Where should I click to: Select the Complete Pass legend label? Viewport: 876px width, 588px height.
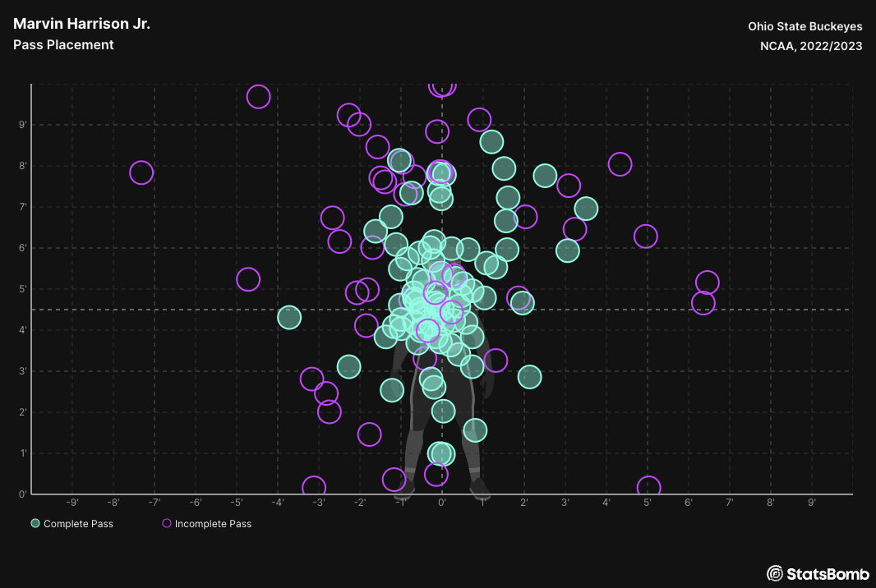pyautogui.click(x=78, y=524)
